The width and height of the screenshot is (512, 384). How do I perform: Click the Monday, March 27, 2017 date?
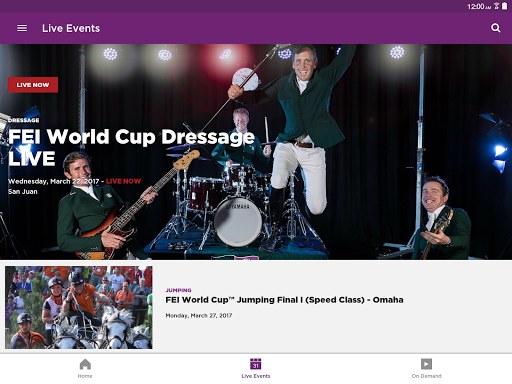coord(199,315)
